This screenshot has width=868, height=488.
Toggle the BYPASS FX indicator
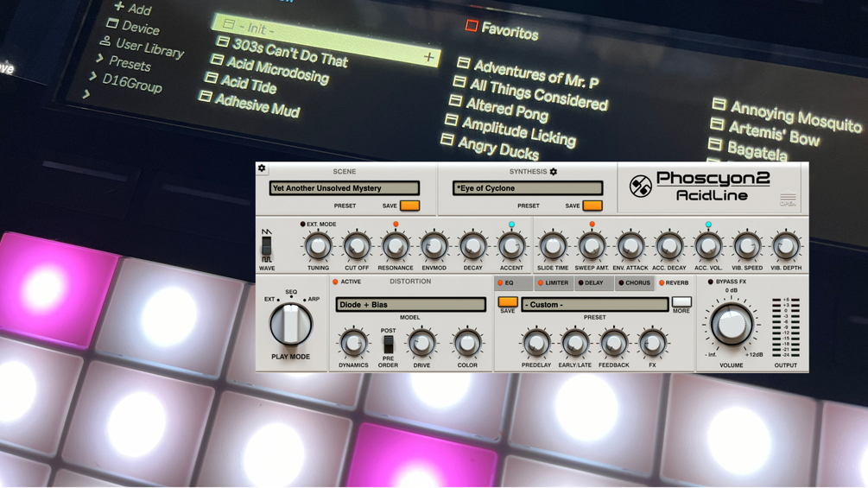click(711, 282)
